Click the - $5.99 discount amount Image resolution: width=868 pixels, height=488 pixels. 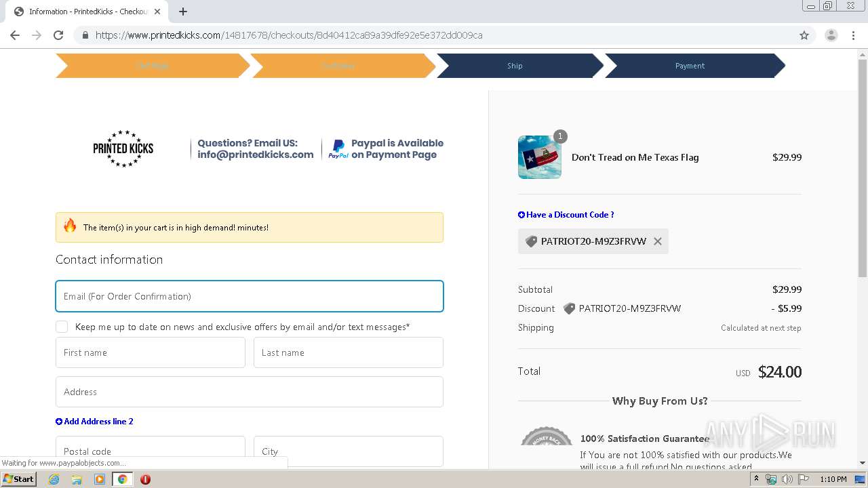coord(787,308)
